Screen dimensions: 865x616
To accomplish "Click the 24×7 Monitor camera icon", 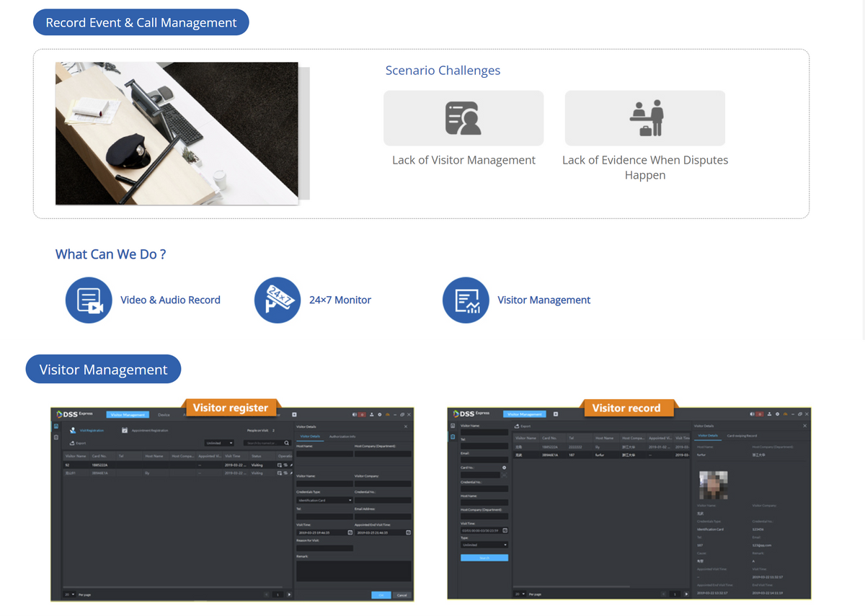I will 278,300.
